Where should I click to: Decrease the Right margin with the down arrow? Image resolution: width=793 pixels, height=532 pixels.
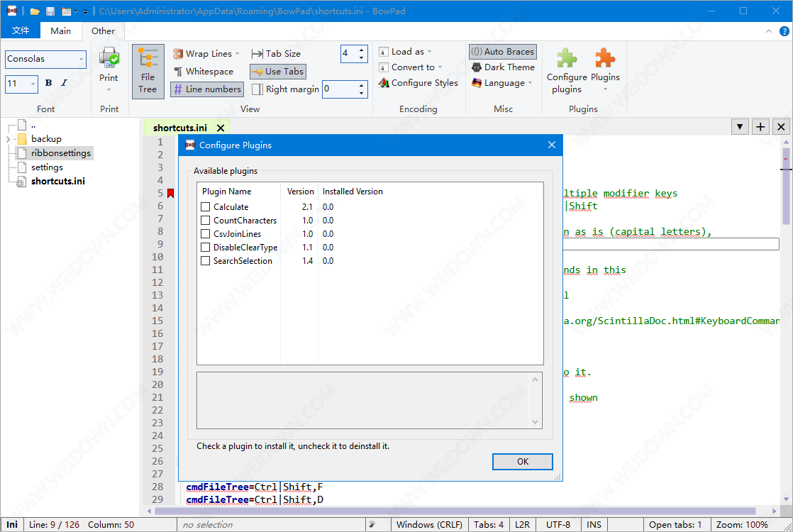pos(361,94)
